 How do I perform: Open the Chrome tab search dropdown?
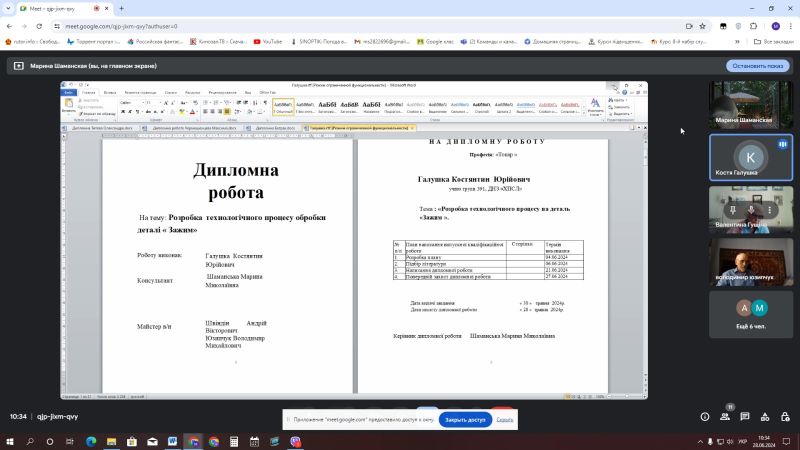tap(8, 9)
